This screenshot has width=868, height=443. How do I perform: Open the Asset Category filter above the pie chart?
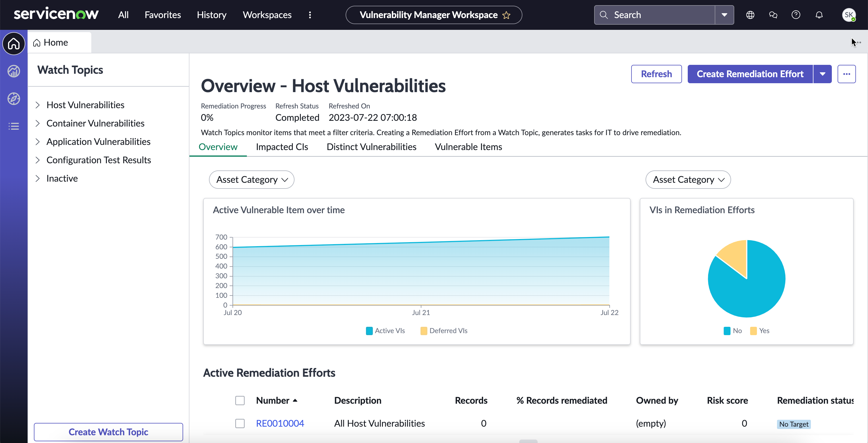point(688,180)
